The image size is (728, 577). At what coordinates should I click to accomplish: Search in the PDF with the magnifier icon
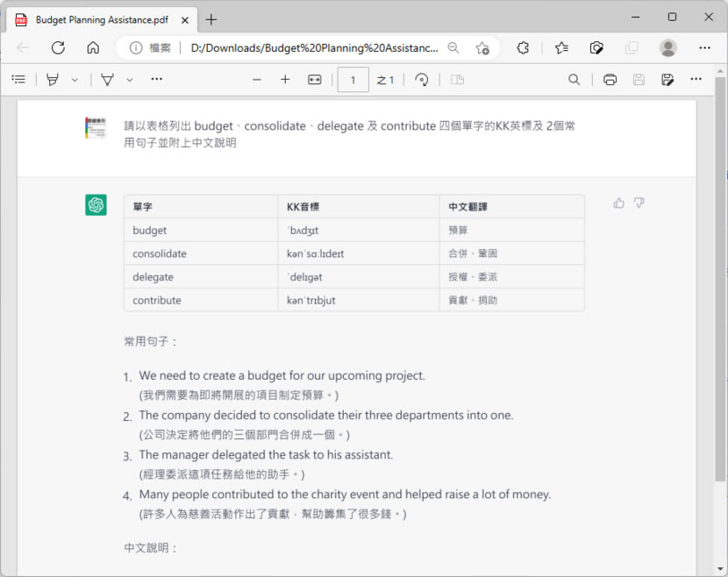(574, 80)
